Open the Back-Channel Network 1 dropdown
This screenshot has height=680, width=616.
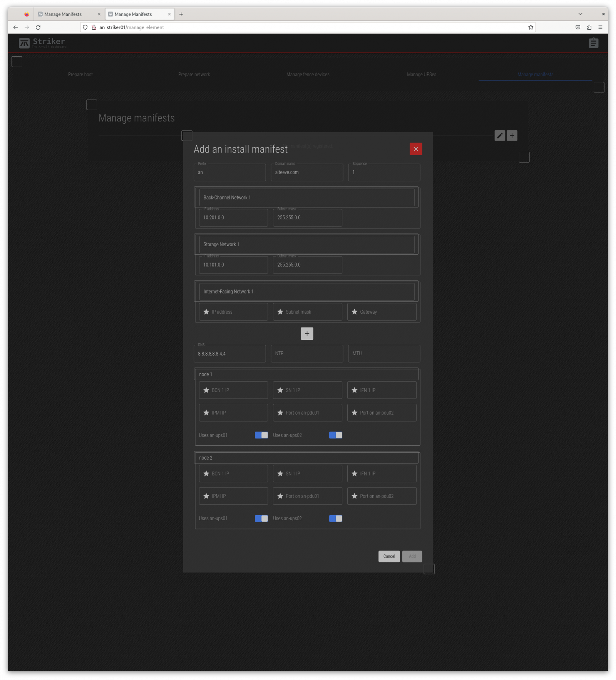pos(307,198)
